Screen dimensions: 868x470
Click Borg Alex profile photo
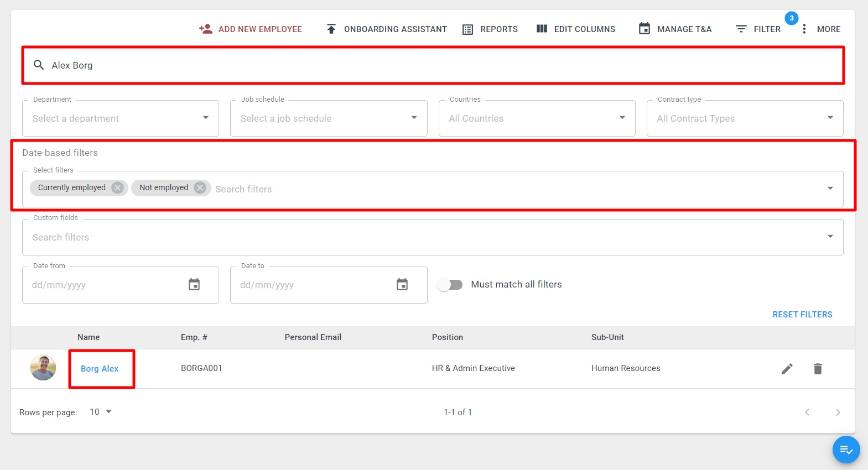[43, 368]
